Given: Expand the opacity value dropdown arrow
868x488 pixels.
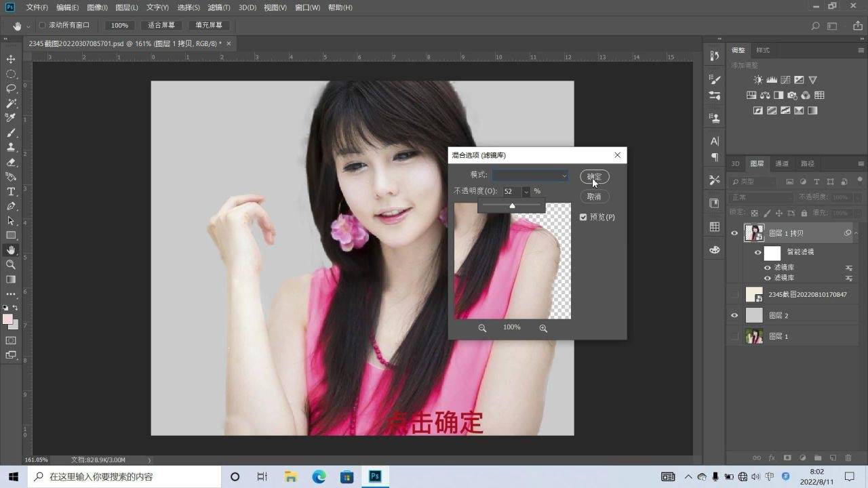Looking at the screenshot, I should pos(526,192).
